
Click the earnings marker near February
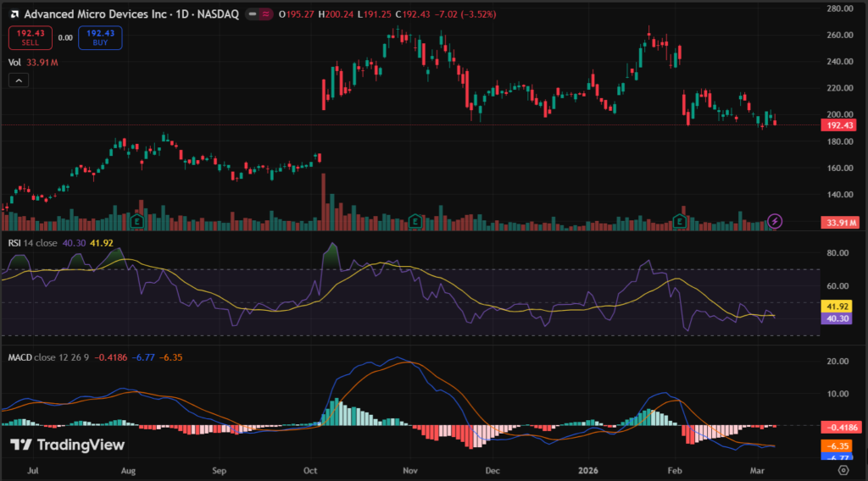coord(679,221)
